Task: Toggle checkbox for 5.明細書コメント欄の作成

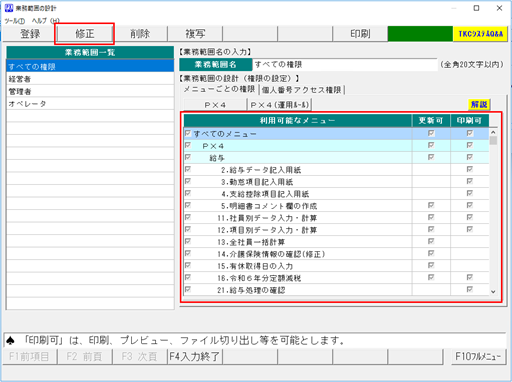Action: (x=188, y=205)
